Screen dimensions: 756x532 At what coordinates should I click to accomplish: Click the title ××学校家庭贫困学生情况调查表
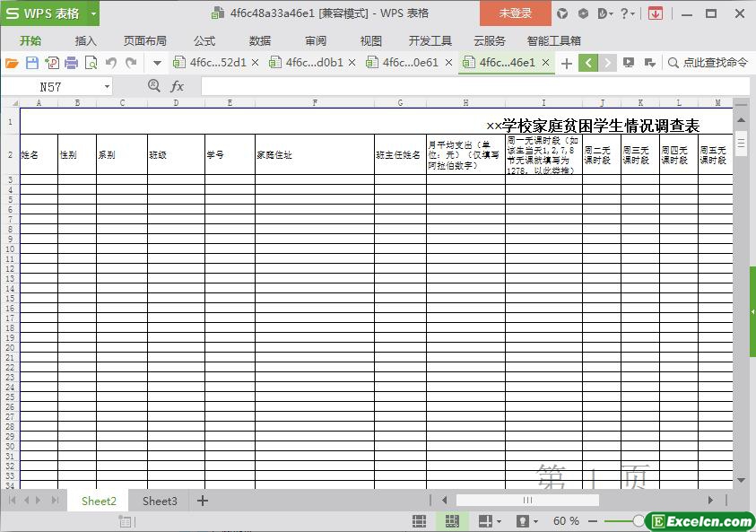[593, 126]
